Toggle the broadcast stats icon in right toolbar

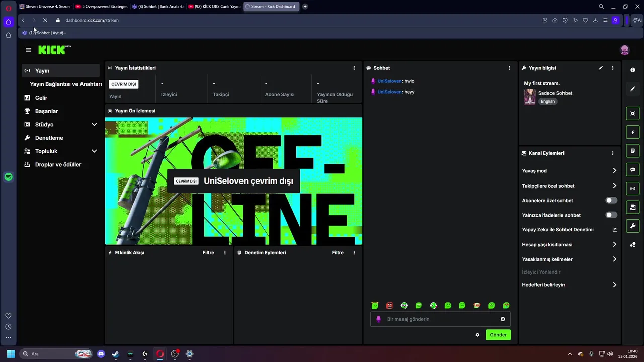click(x=633, y=189)
